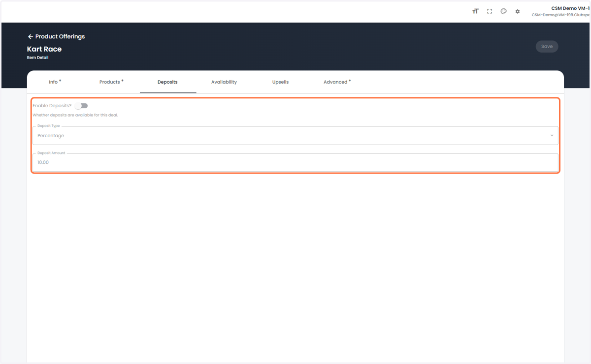Click the deposits availability helper text

[x=75, y=115]
